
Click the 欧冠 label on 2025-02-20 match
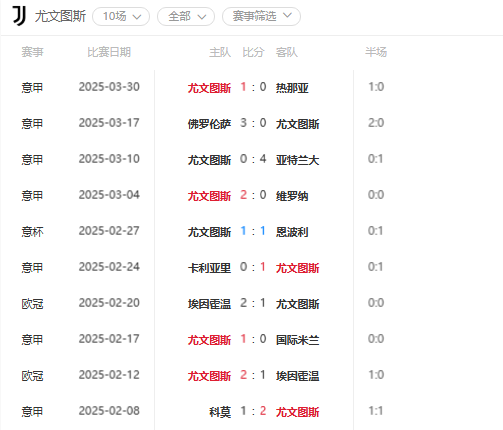pyautogui.click(x=32, y=304)
